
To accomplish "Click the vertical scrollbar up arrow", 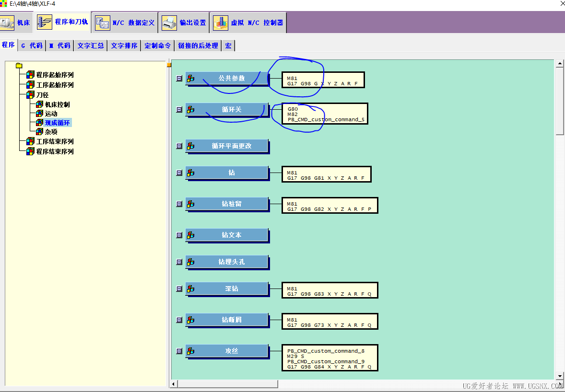I will pyautogui.click(x=560, y=63).
